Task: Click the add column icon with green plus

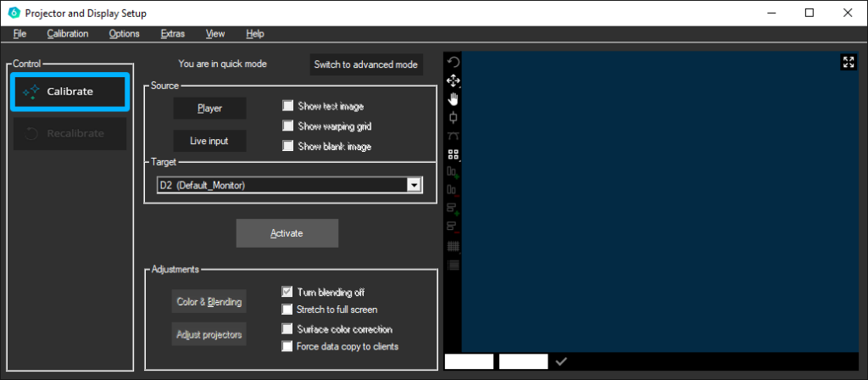Action: pos(453,172)
